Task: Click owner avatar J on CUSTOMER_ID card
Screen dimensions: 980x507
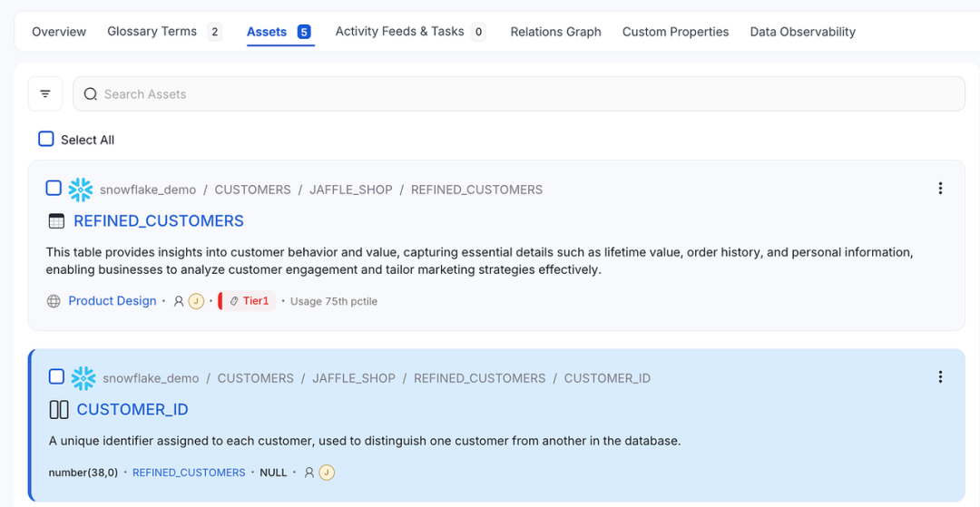Action: pyautogui.click(x=327, y=473)
